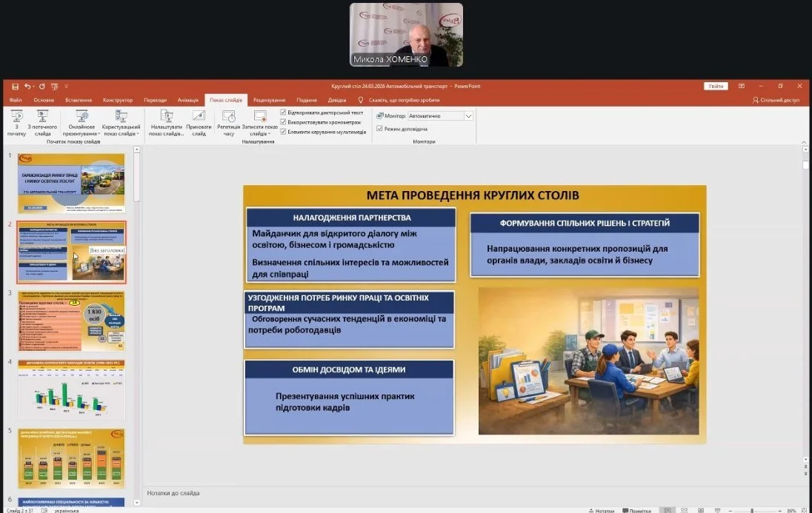812x513 pixels.
Task: Switch to the 'Вставлення' tab
Action: pos(79,100)
